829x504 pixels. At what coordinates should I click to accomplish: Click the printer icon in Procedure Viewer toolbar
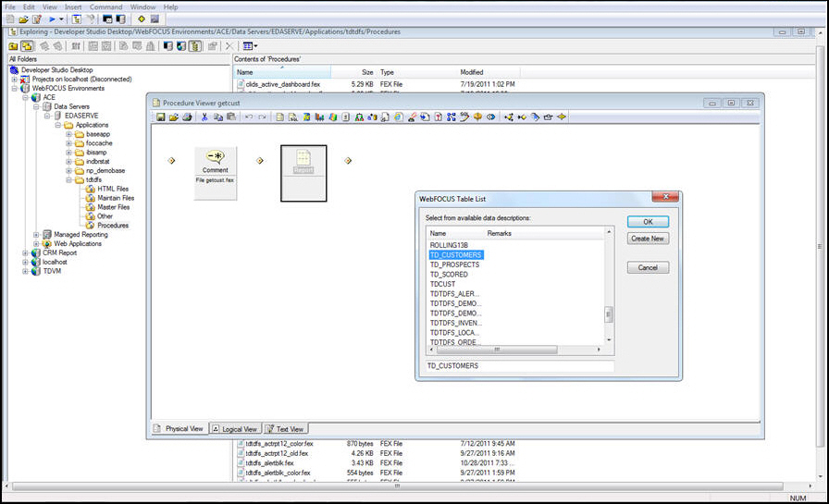pos(187,117)
